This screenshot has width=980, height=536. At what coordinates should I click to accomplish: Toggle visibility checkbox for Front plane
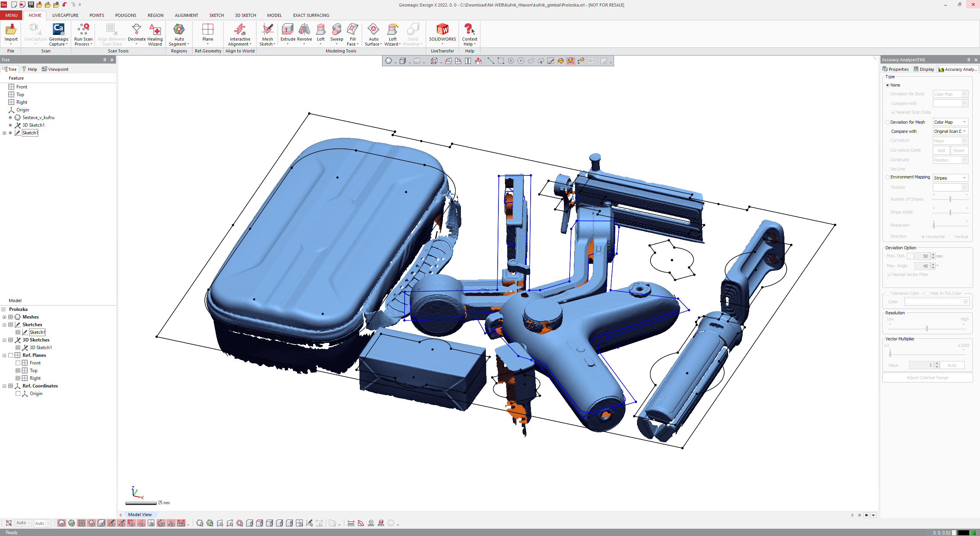tap(18, 363)
